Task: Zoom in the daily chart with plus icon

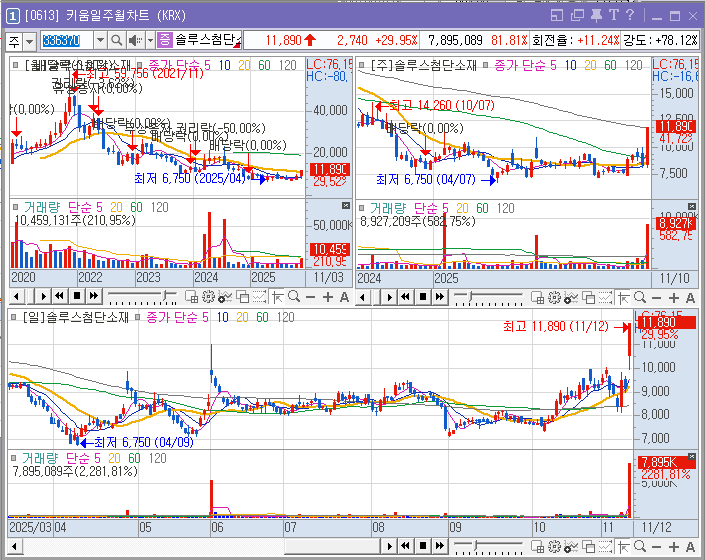Action: tap(674, 547)
